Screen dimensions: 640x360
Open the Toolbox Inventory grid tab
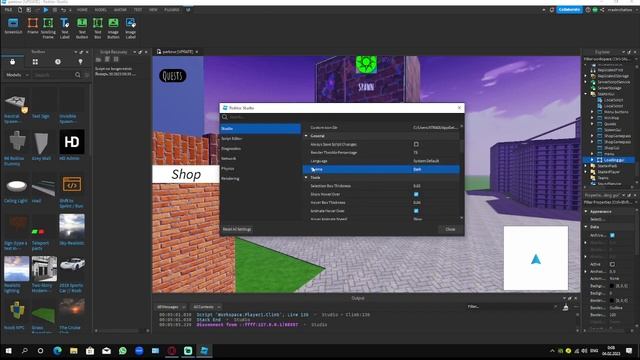pos(36,62)
